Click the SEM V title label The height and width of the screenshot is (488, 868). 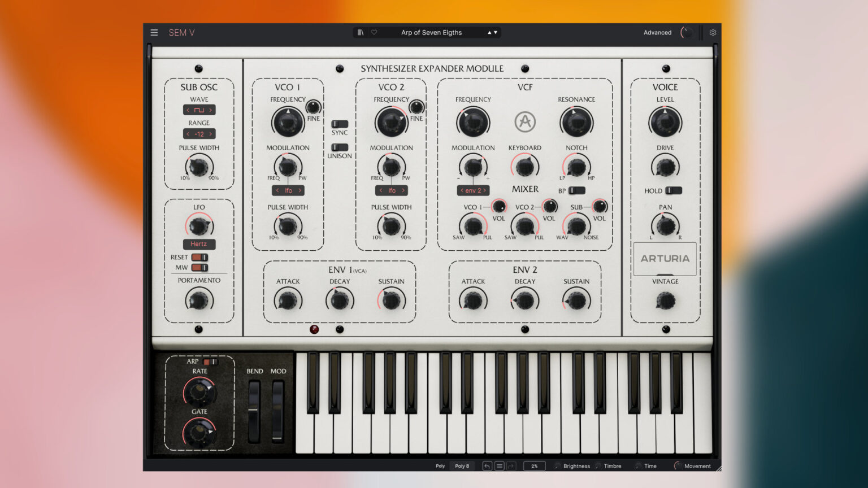pyautogui.click(x=182, y=32)
